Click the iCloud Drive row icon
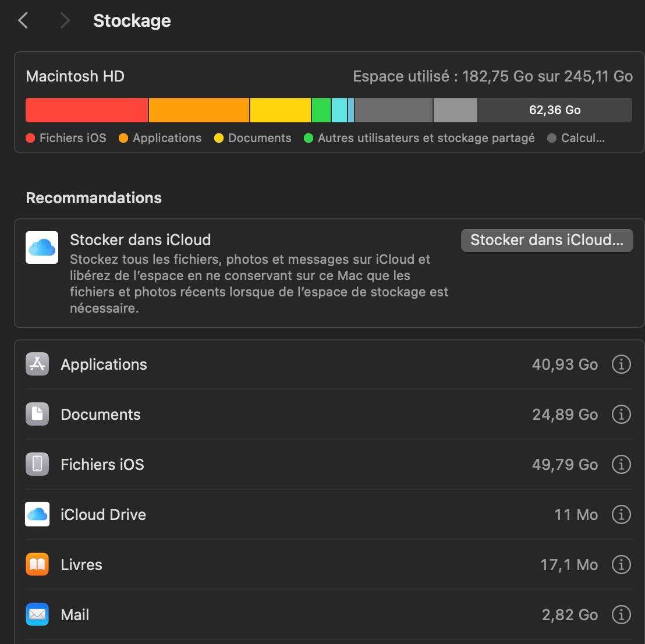The height and width of the screenshot is (644, 645). (x=37, y=515)
